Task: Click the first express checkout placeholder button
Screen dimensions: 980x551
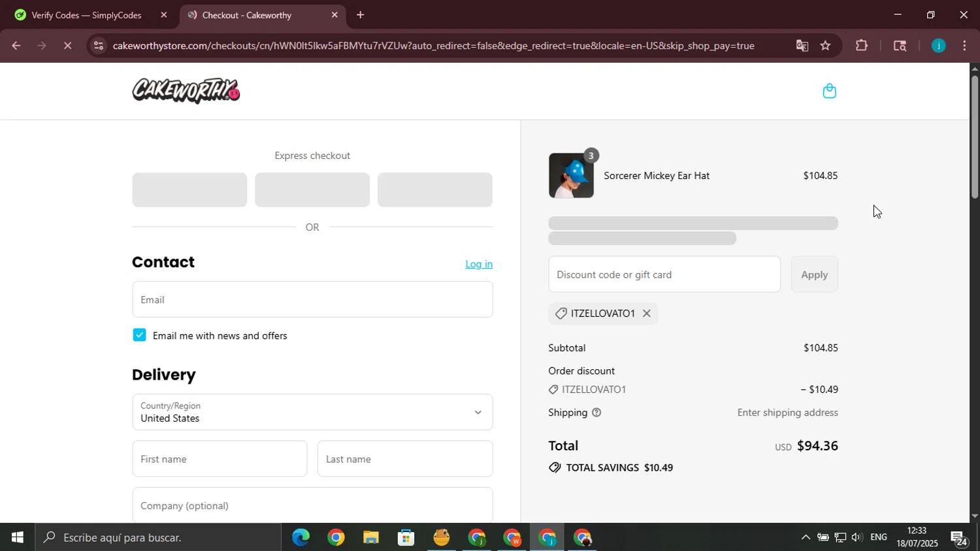Action: [189, 190]
